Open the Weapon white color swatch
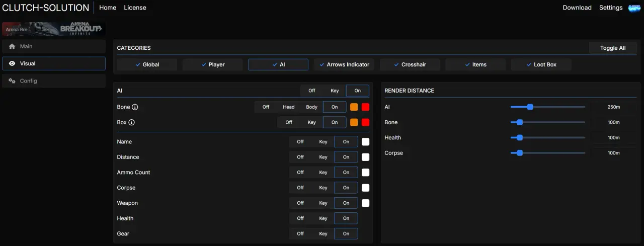This screenshot has height=246, width=644. (x=366, y=203)
